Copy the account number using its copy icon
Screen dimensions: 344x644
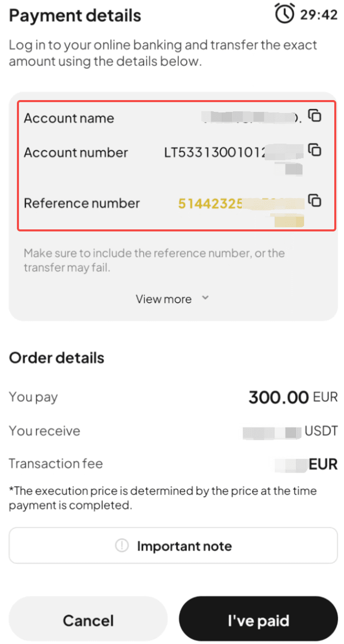[x=316, y=151]
